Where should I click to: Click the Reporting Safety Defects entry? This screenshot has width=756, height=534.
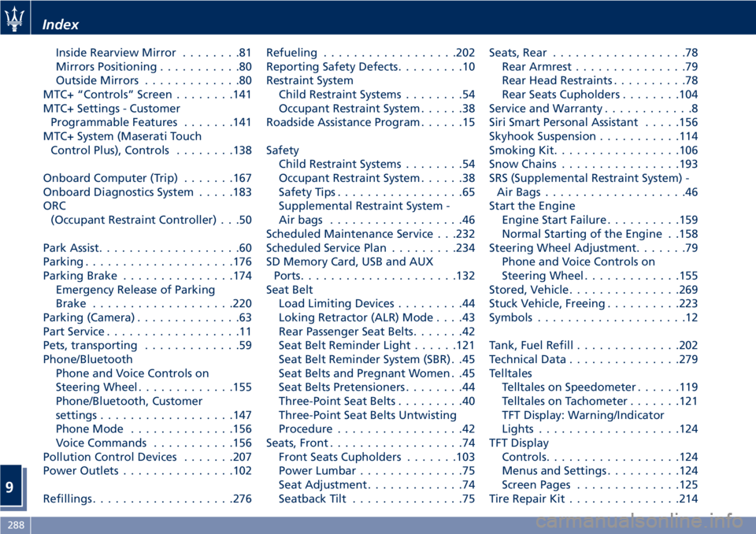click(x=370, y=67)
